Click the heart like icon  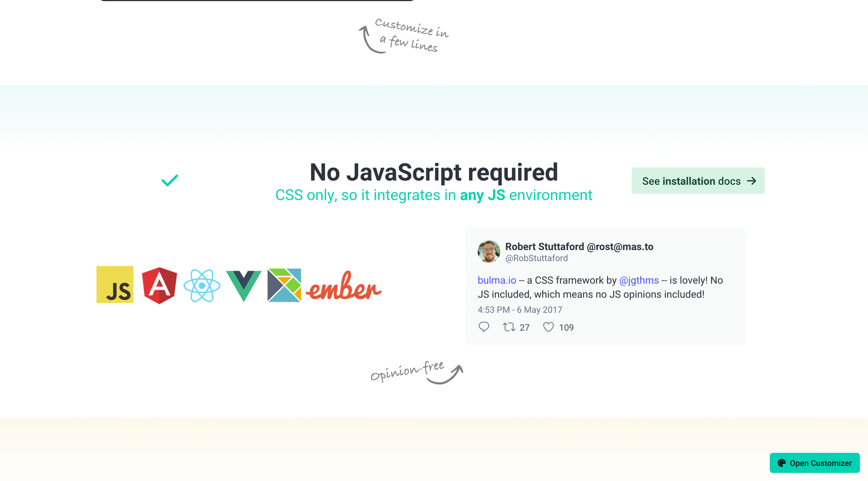pos(549,327)
